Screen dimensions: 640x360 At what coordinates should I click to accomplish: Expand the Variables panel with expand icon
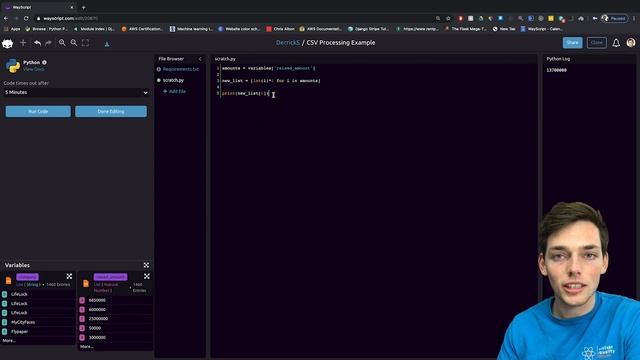point(146,265)
